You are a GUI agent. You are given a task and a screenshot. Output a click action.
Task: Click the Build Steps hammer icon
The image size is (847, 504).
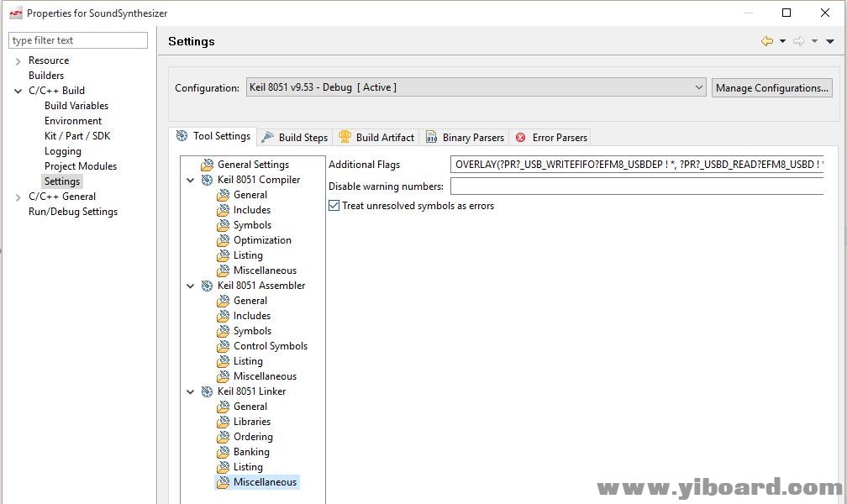pos(267,138)
